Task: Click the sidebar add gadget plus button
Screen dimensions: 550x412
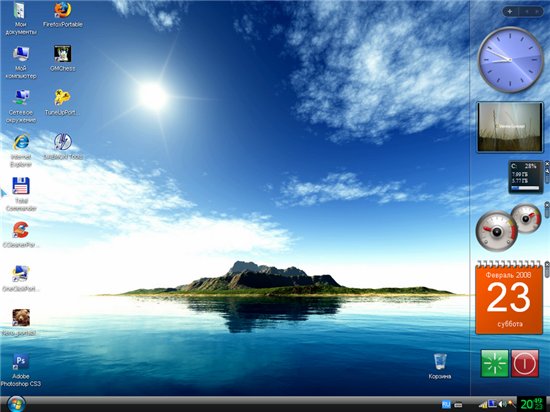Action: [x=510, y=12]
